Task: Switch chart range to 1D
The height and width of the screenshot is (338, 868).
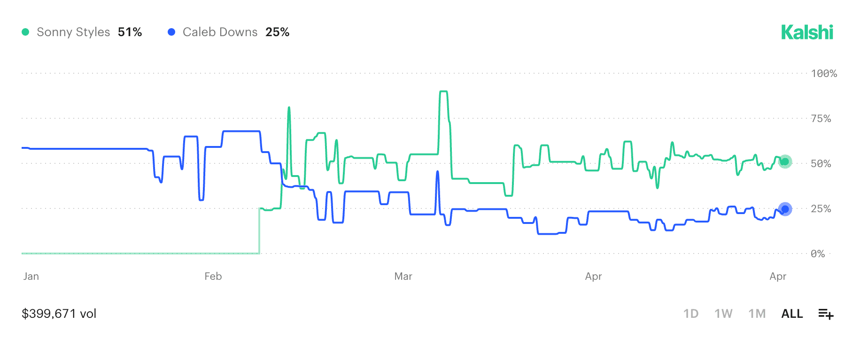Action: click(690, 314)
